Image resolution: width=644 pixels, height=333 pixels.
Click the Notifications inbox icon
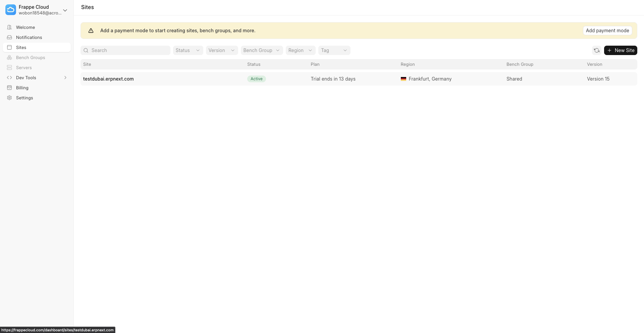pyautogui.click(x=9, y=37)
